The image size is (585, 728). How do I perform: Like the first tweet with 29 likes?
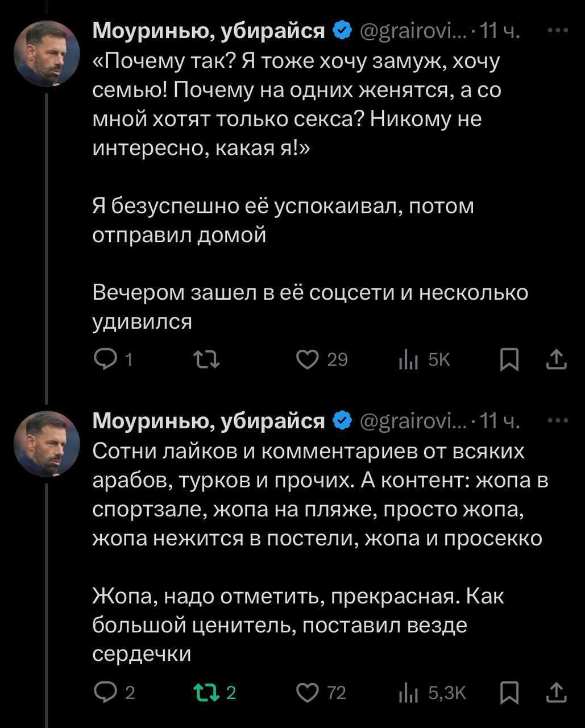308,359
